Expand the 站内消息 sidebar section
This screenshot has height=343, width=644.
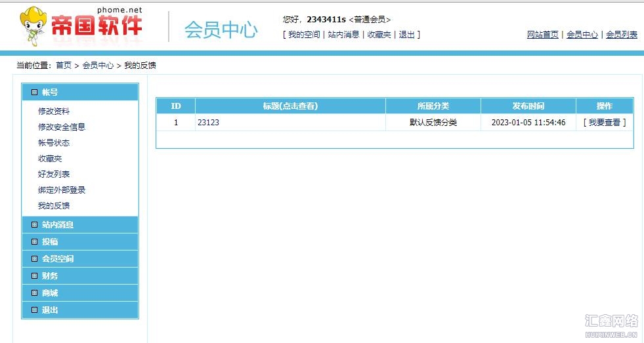(58, 225)
